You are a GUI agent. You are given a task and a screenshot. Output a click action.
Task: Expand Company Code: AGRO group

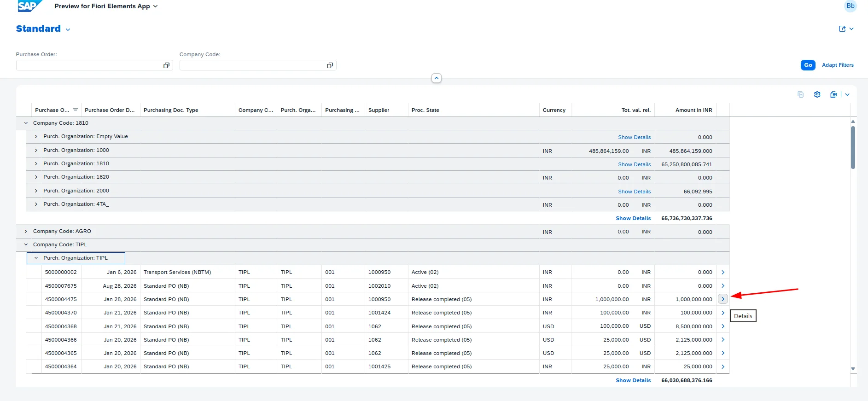coord(26,231)
